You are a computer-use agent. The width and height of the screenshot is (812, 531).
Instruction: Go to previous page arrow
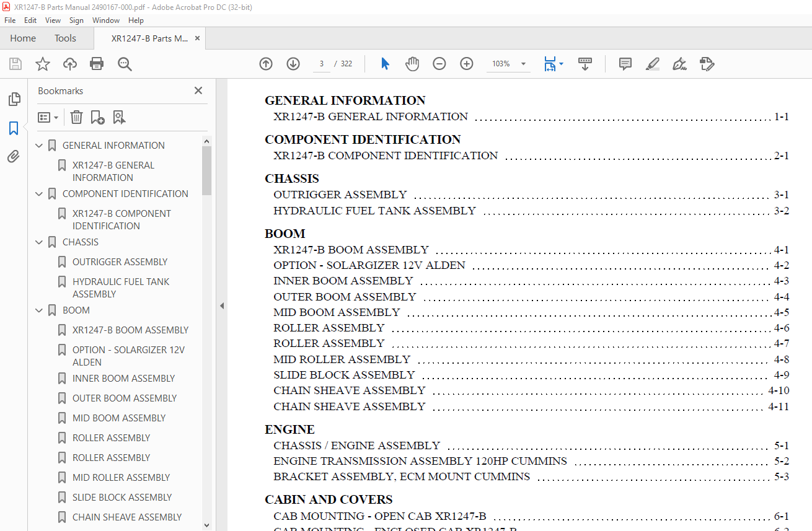tap(266, 64)
